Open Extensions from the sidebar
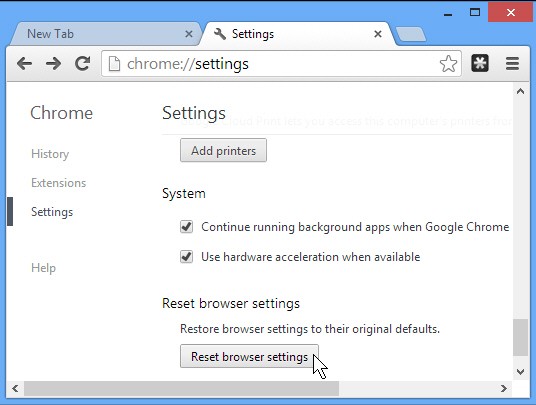536x405 pixels. [x=58, y=183]
